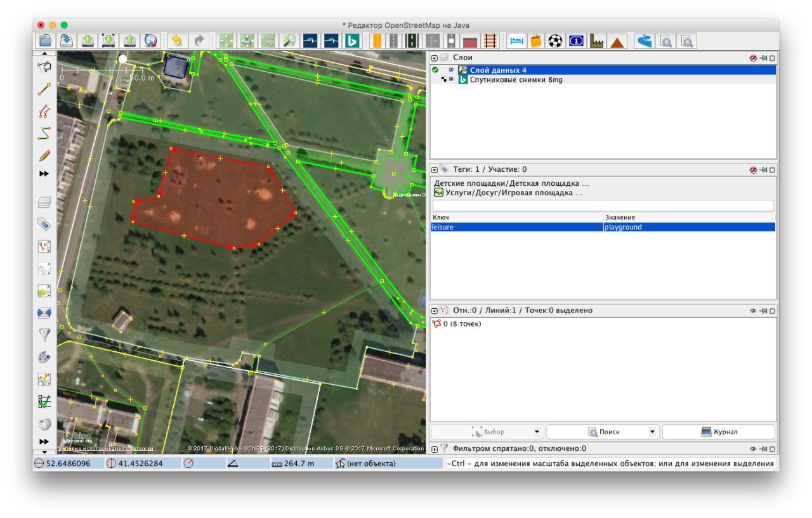This screenshot has width=812, height=518.
Task: Toggle visibility of Слой данных 4 layer
Action: [x=452, y=70]
